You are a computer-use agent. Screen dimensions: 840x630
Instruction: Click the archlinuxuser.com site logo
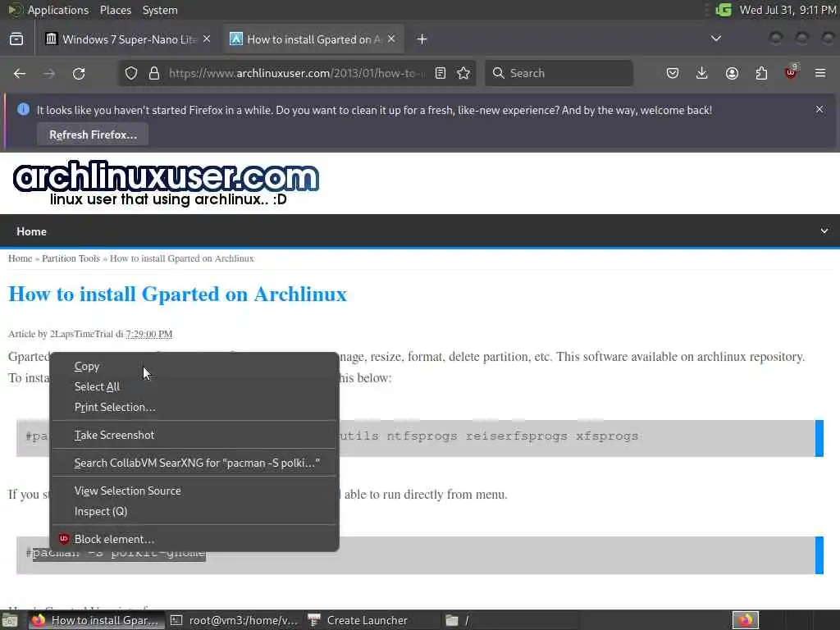(x=166, y=183)
